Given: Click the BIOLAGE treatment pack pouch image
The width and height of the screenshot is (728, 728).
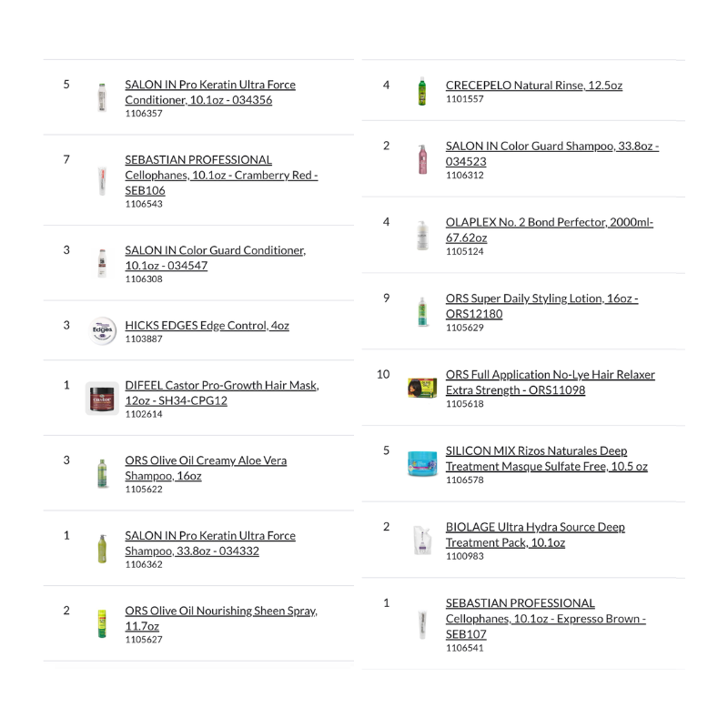Looking at the screenshot, I should [422, 540].
